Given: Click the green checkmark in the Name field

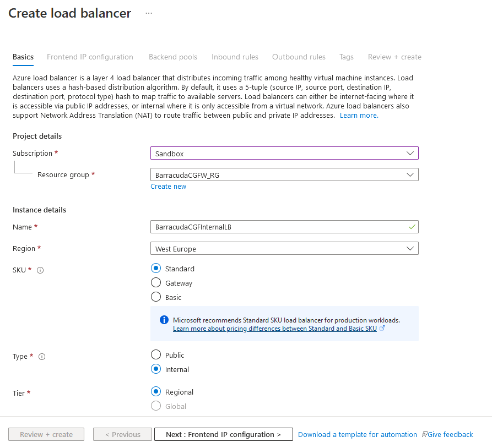Looking at the screenshot, I should 410,226.
